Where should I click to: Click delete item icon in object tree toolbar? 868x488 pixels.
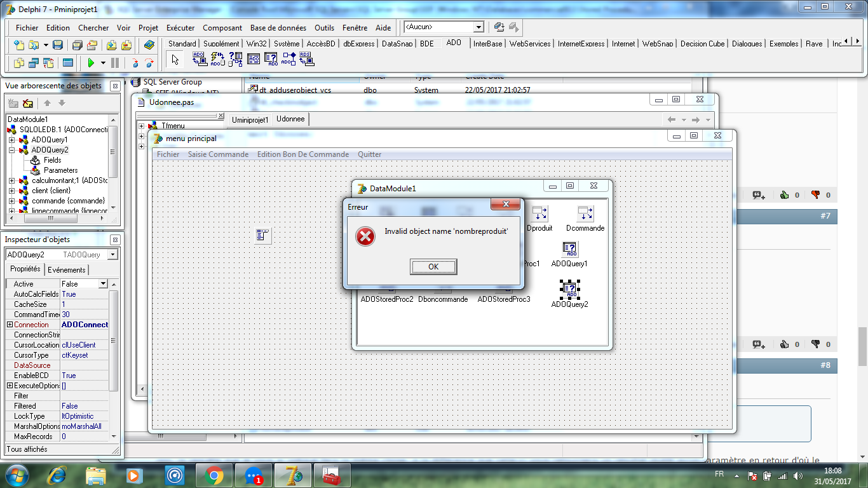(28, 103)
